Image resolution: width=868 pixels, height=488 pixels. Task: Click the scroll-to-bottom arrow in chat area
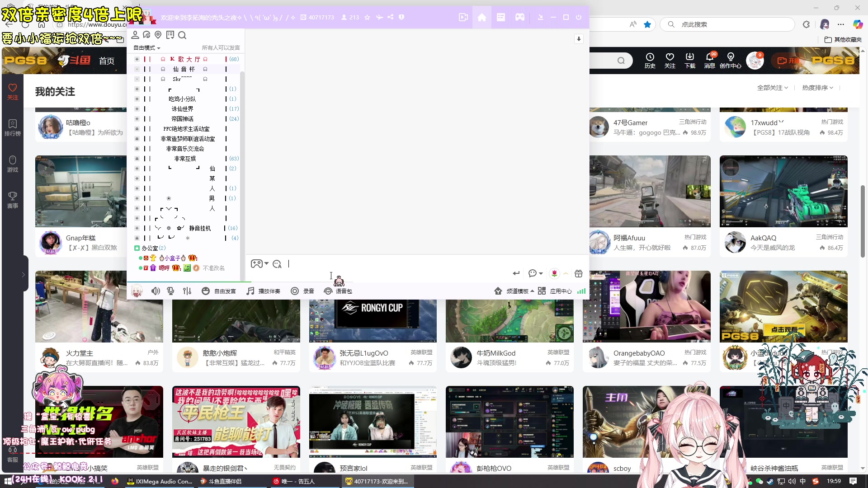pos(579,39)
